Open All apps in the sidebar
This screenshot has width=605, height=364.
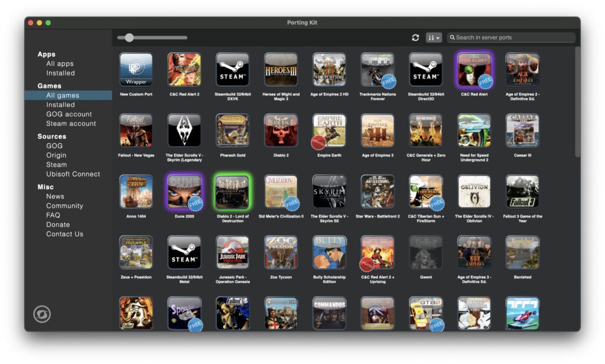[x=60, y=64]
